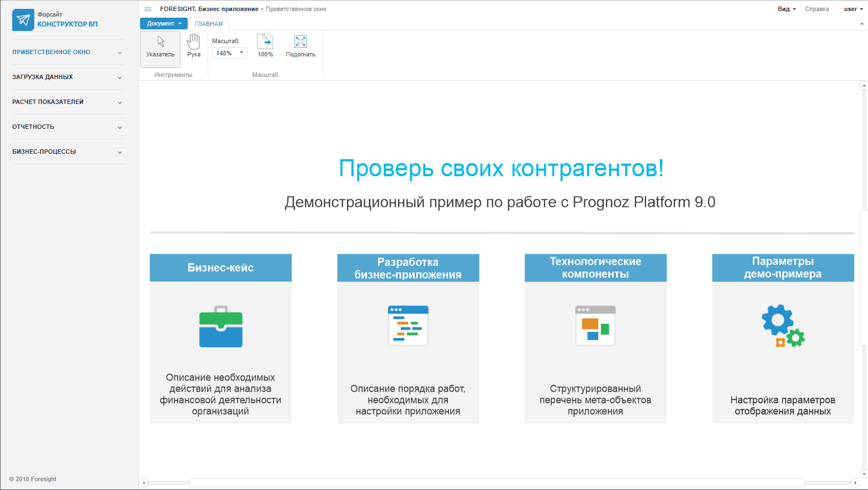Select ЗАГРУЗКА ДАННЫХ in sidebar

(43, 77)
